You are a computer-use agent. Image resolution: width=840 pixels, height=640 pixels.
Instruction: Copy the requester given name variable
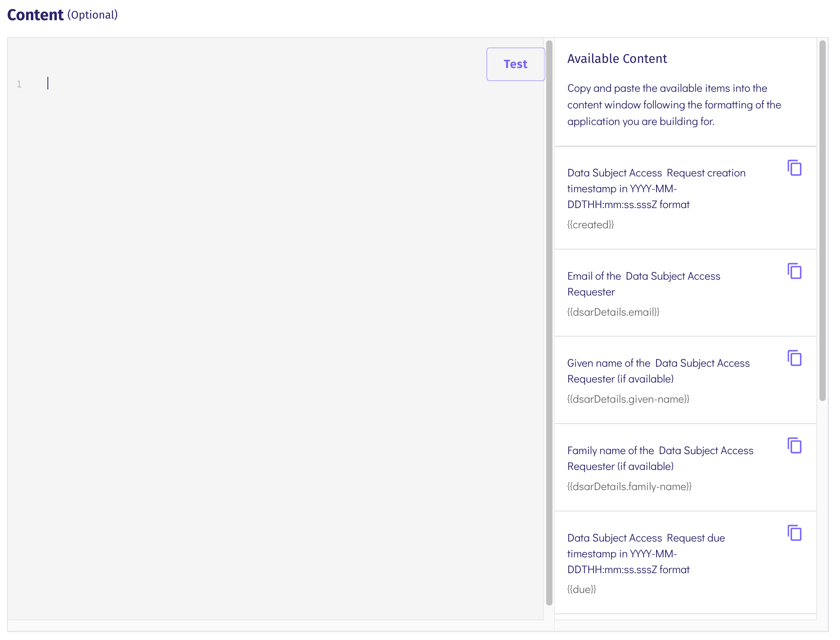(795, 358)
